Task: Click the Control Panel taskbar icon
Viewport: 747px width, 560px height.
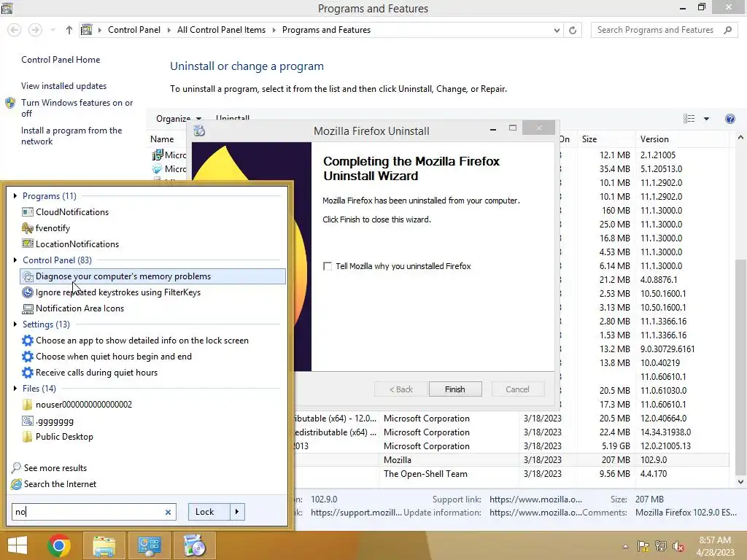Action: pos(149,545)
